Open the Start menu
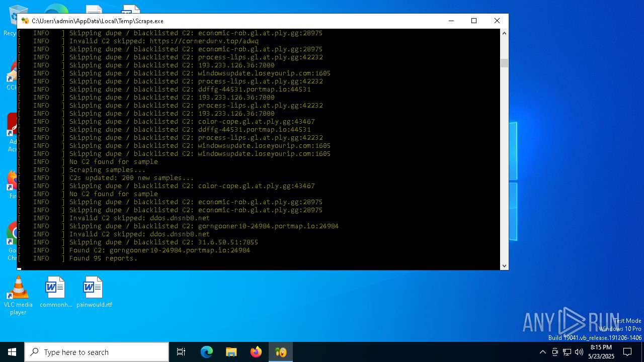This screenshot has height=362, width=644. [x=12, y=352]
